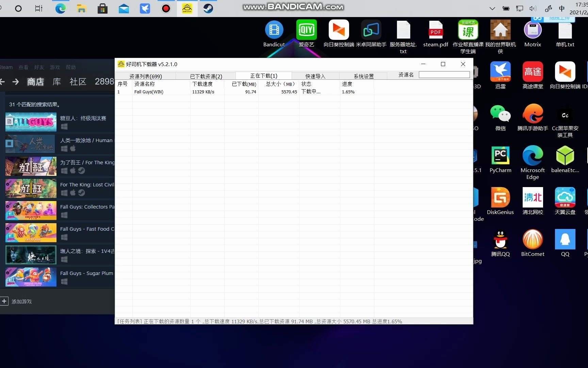Click the 进度 column header
Screen dimensions: 588x368
pos(357,84)
